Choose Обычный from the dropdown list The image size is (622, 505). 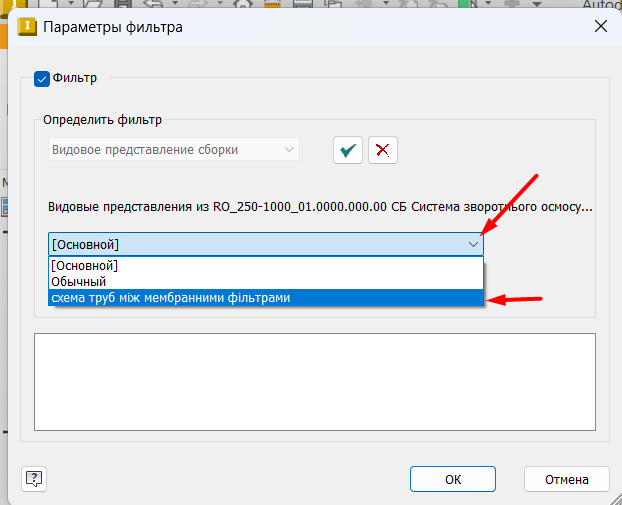[266, 282]
